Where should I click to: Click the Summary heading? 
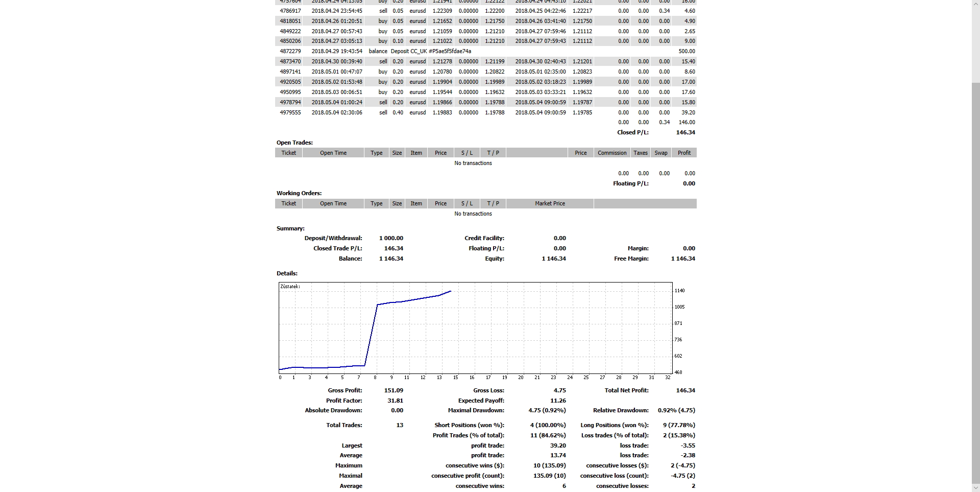[290, 228]
